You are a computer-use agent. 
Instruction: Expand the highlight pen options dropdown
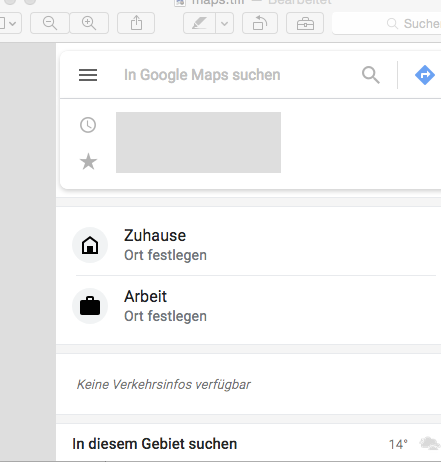tap(225, 23)
